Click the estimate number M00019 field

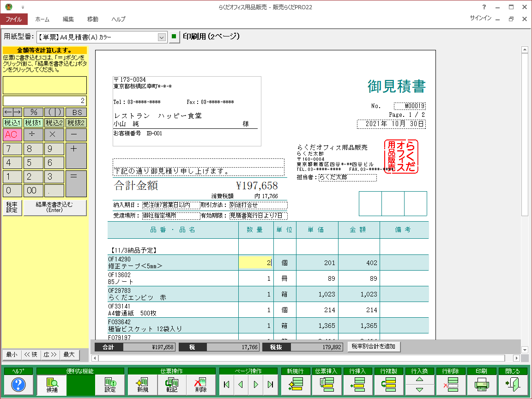(410, 106)
